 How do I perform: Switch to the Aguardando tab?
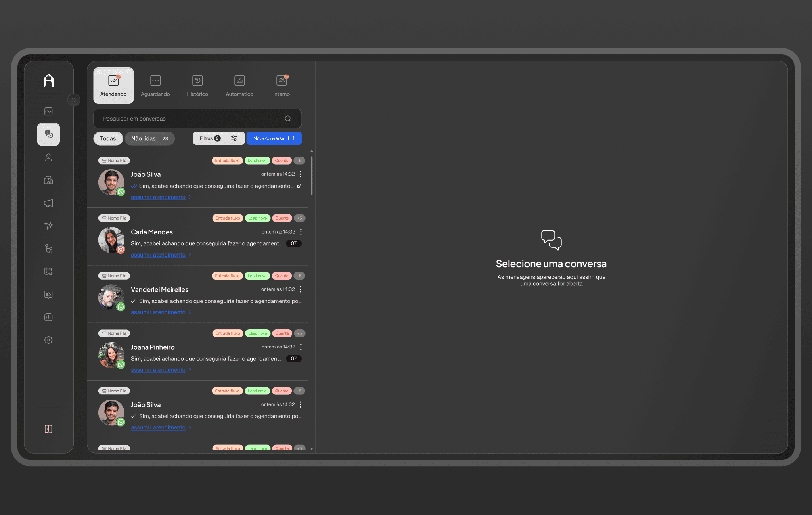155,86
